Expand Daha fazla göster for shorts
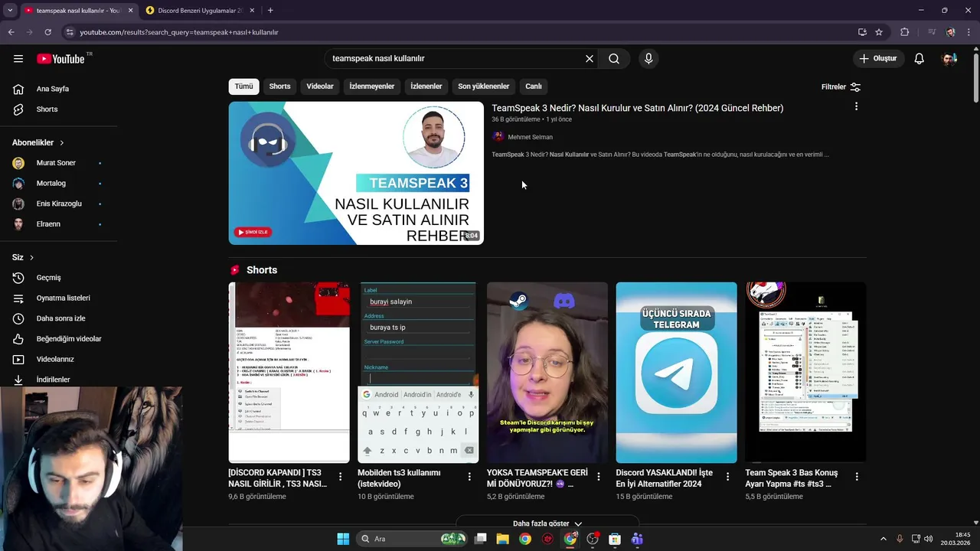980x551 pixels. point(547,523)
